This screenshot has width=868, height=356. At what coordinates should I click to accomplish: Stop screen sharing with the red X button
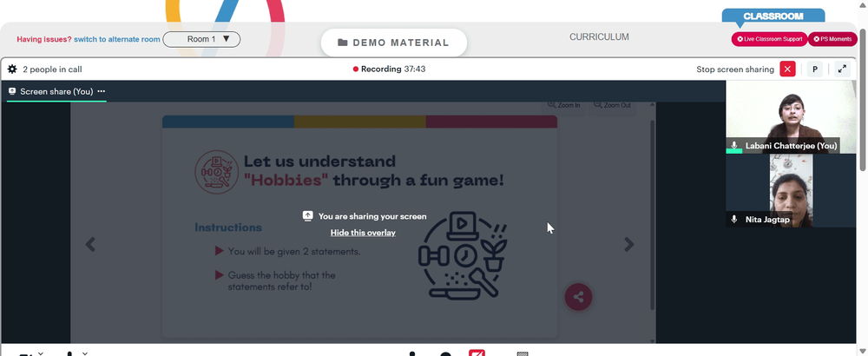[787, 69]
